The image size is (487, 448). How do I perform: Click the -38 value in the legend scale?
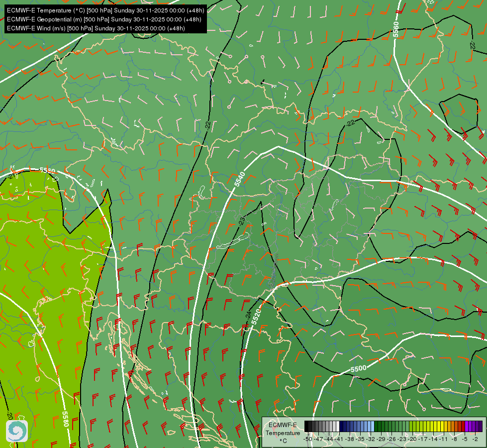pyautogui.click(x=350, y=439)
